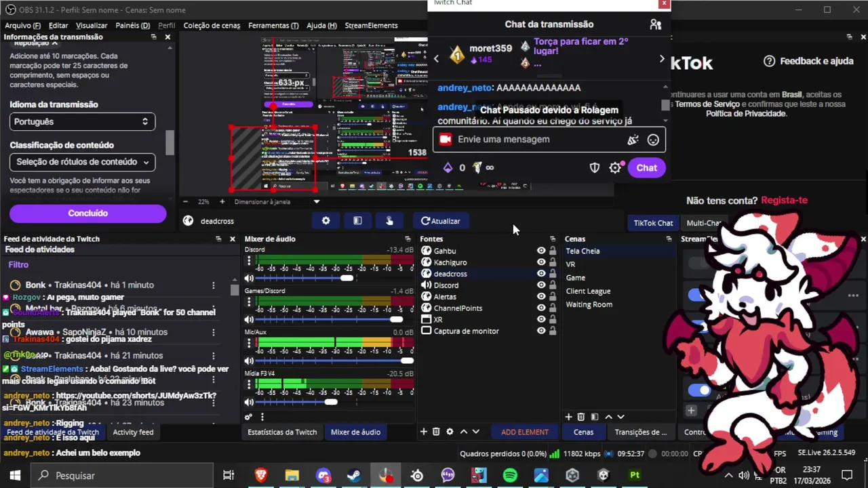Hide the Kachiguro source

click(x=541, y=262)
